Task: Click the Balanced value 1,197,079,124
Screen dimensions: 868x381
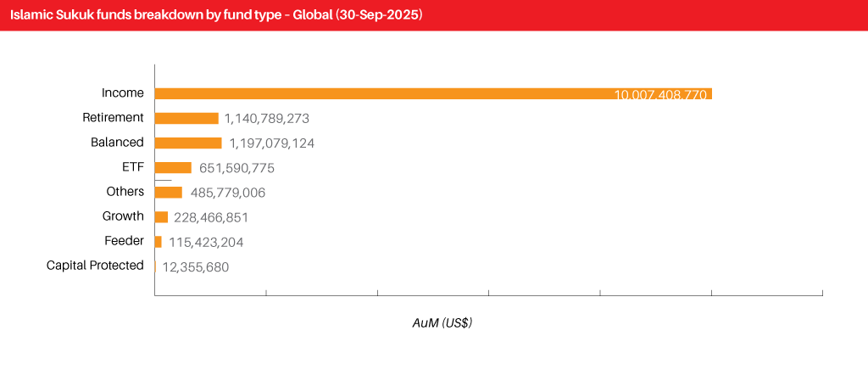Action: pyautogui.click(x=271, y=143)
